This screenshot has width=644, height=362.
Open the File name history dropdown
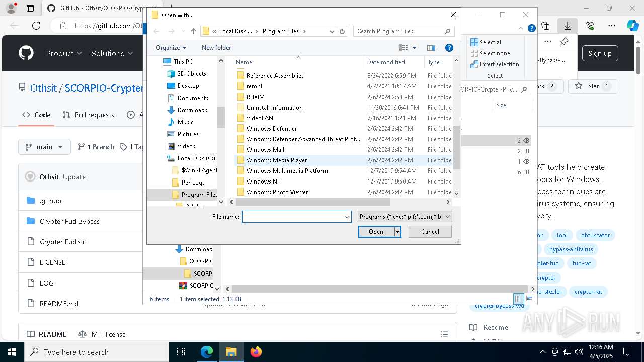pos(347,217)
